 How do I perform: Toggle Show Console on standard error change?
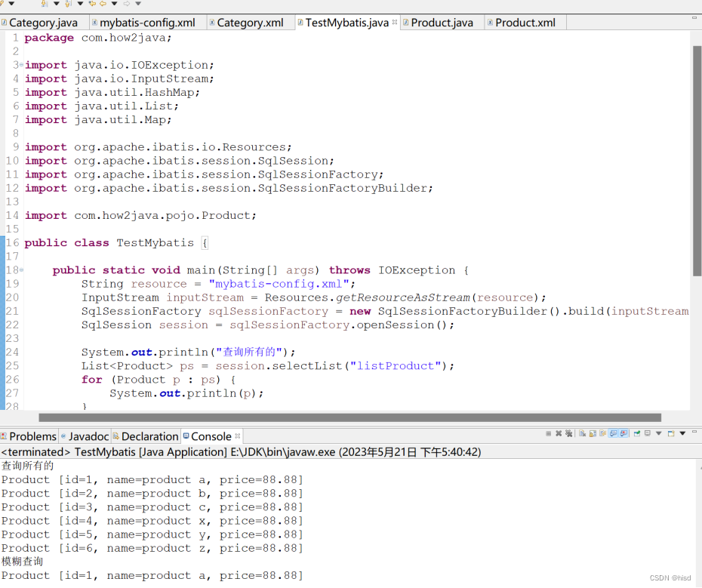(623, 433)
